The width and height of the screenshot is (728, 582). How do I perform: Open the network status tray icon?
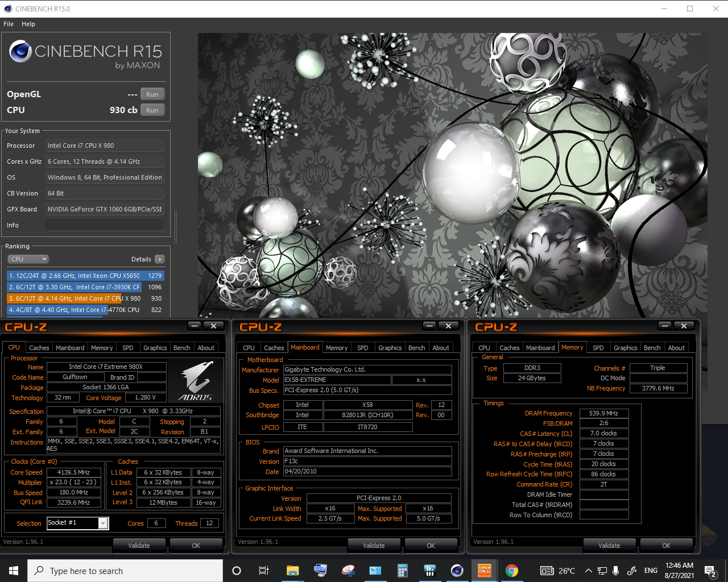[x=602, y=571]
